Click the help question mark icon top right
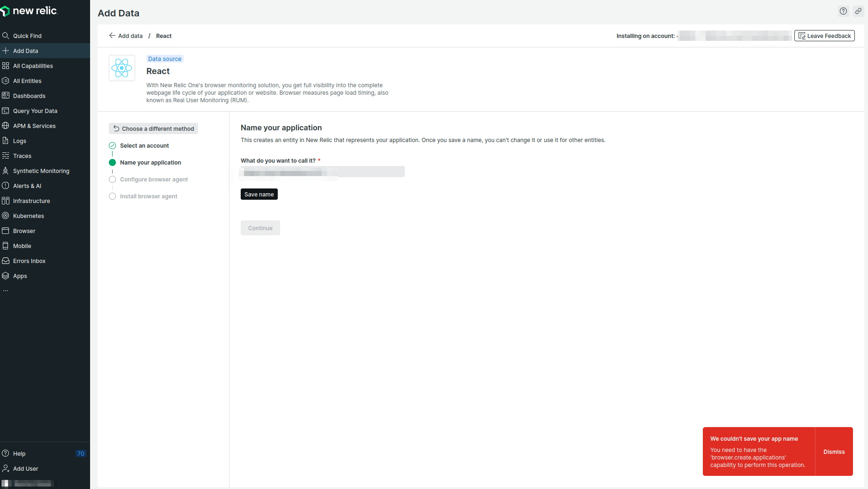The image size is (868, 489). coord(844,11)
